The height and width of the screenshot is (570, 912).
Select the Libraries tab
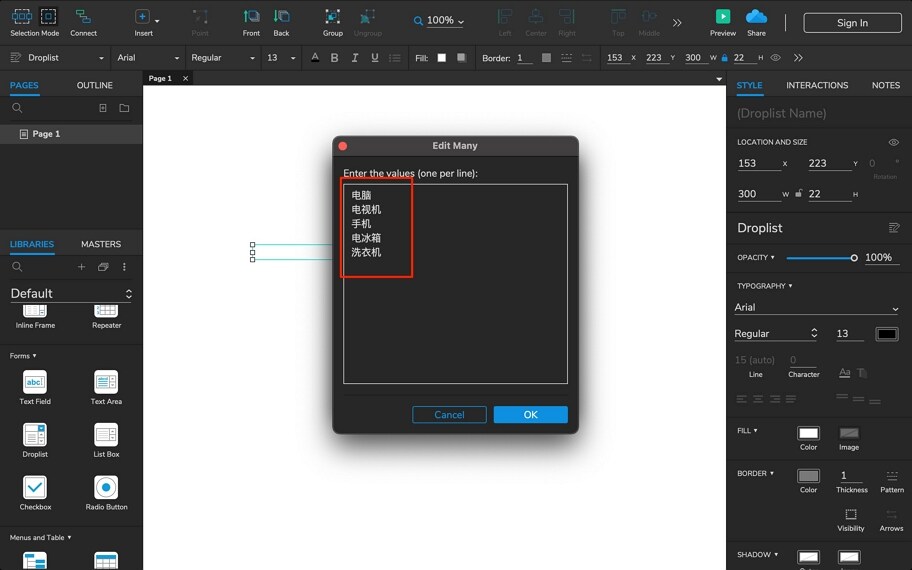click(x=32, y=244)
